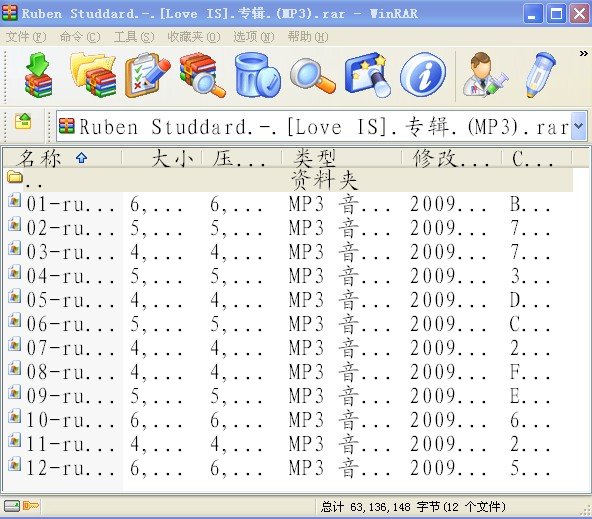Sort by the 大小 column header
This screenshot has width=592, height=519.
click(x=162, y=158)
